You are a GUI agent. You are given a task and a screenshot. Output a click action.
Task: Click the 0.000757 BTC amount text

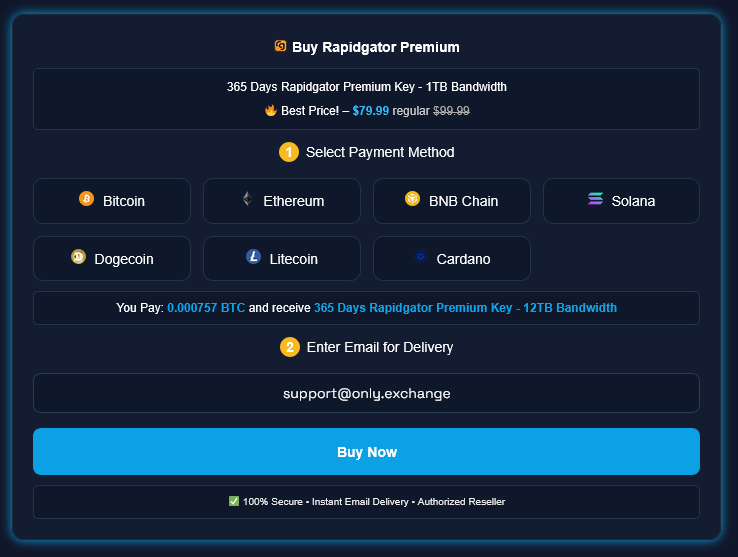[206, 308]
